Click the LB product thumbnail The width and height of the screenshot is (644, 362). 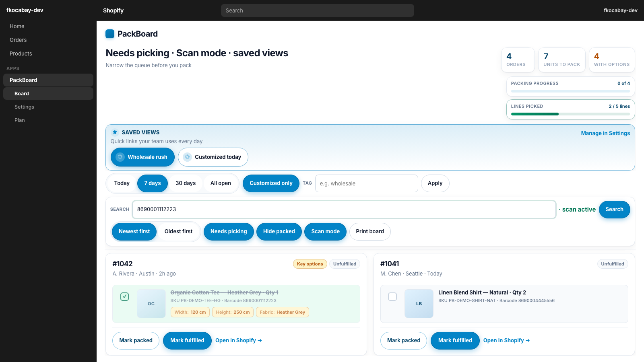(419, 304)
